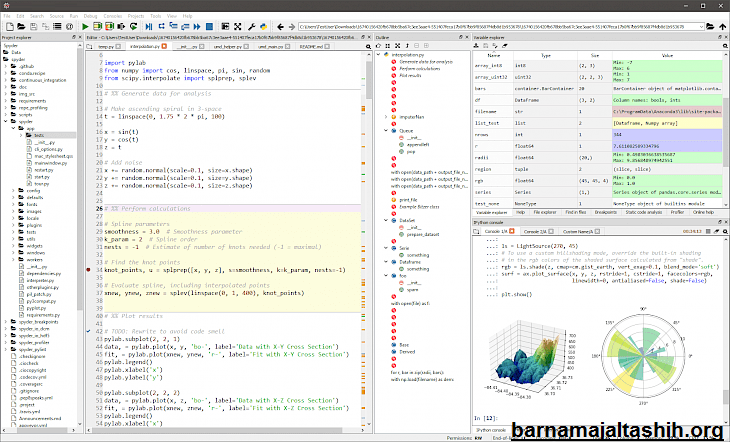Switch to Profiler tab
The width and height of the screenshot is (730, 442).
[677, 212]
